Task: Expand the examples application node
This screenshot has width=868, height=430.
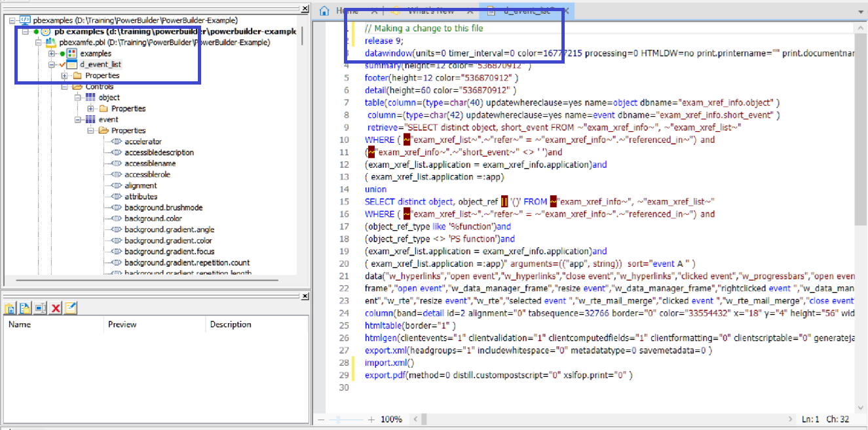Action: click(x=52, y=53)
